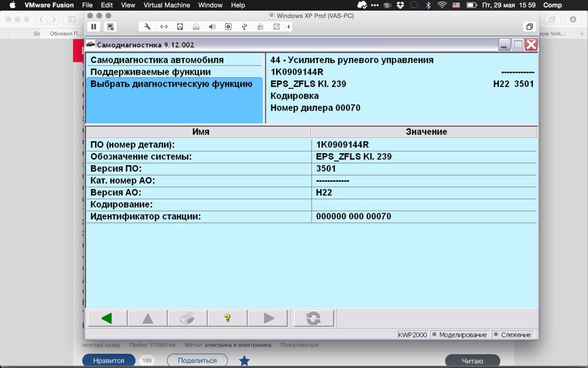588x368 pixels.
Task: Collapse the VMware device toolbar arrow
Action: (x=288, y=26)
